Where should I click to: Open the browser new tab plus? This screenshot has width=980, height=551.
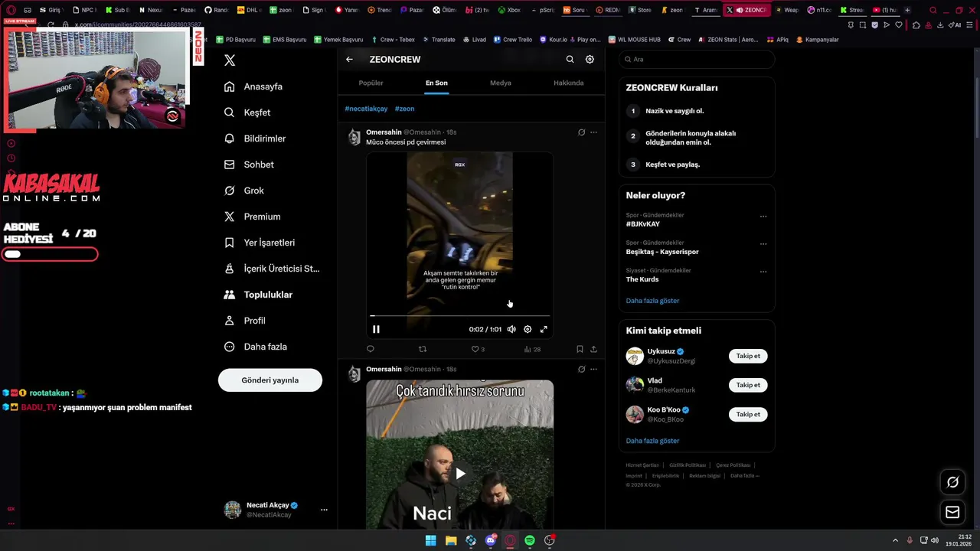pos(907,10)
